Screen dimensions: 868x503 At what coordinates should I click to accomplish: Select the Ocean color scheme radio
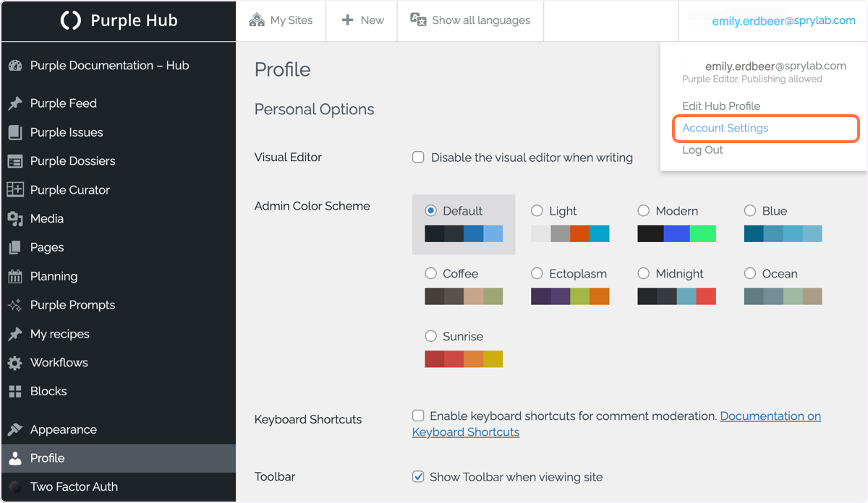pyautogui.click(x=750, y=273)
